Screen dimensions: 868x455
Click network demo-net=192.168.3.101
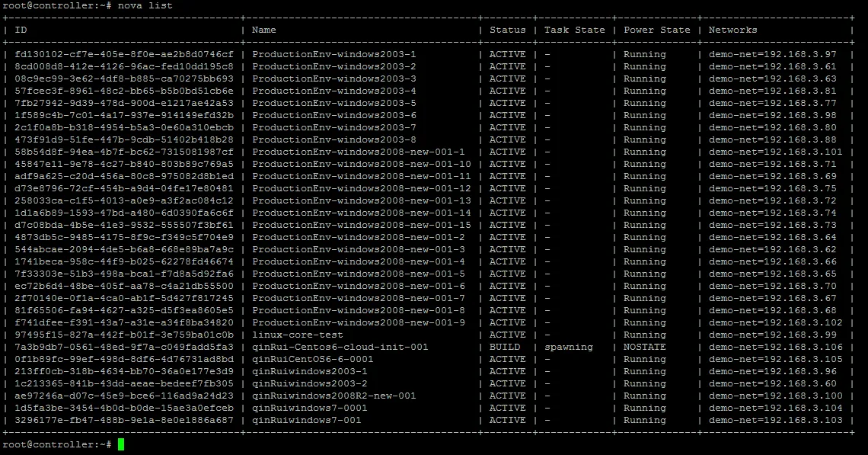[x=776, y=152]
